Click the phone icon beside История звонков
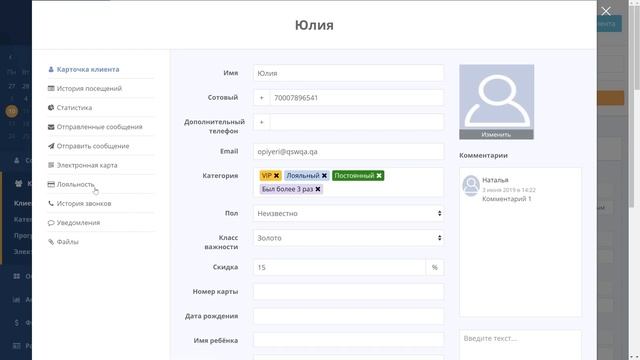Viewport: 640px width, 360px height. [51, 204]
